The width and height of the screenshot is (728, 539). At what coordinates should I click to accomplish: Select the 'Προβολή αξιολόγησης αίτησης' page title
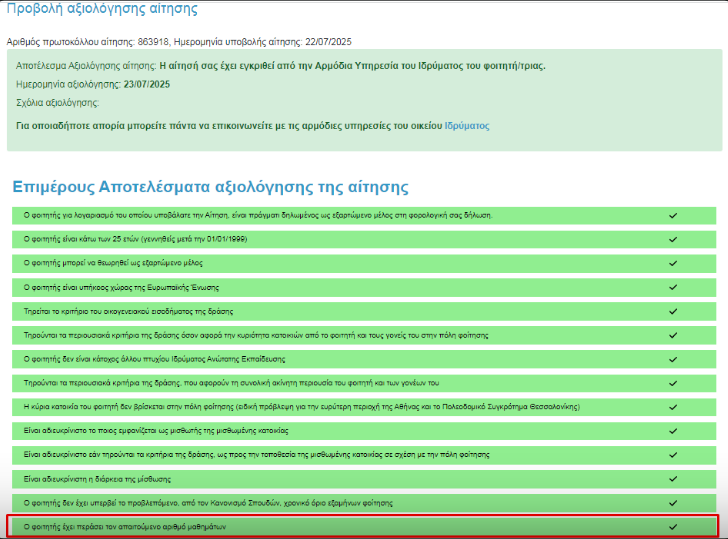[x=103, y=10]
